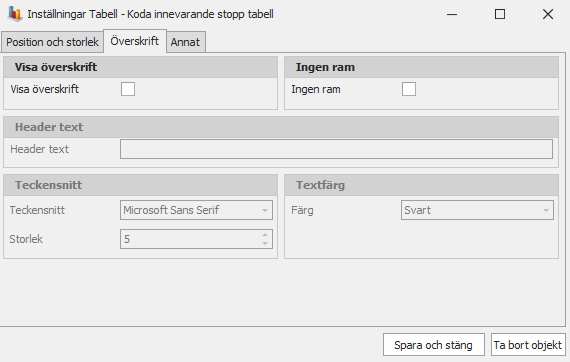
Task: Increase Storlek with the up arrow
Action: [x=265, y=235]
